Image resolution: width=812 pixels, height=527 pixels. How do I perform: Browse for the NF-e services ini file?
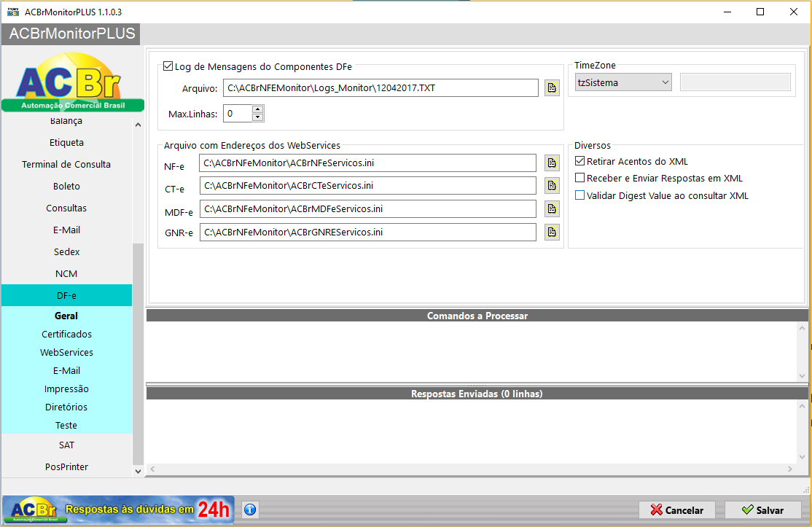pos(552,163)
